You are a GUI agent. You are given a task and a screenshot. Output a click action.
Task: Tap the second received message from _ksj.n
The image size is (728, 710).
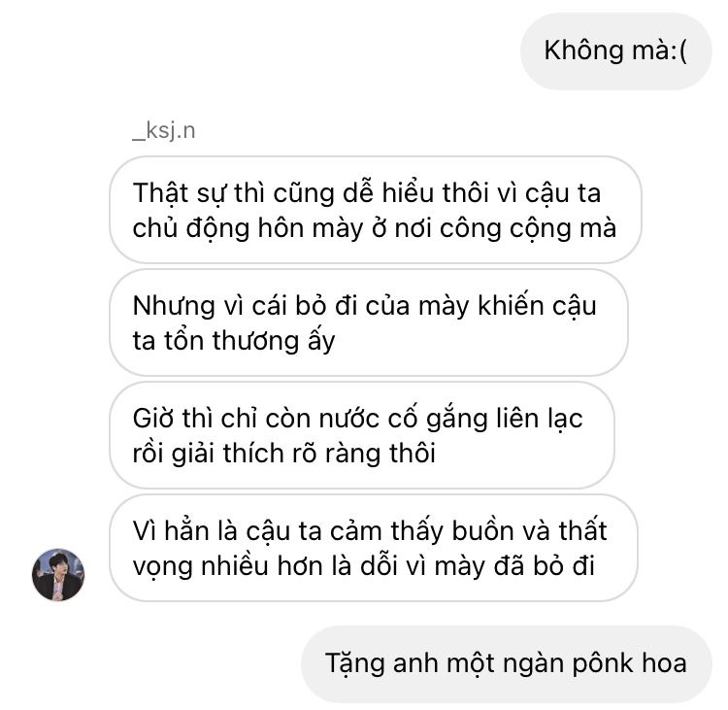pos(369,322)
